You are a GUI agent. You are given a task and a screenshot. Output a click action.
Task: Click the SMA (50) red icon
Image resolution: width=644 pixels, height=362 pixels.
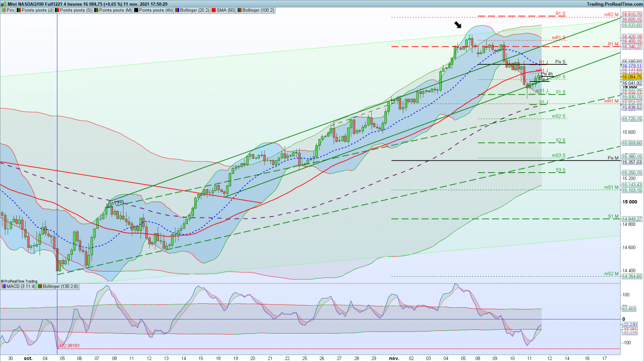pos(214,10)
